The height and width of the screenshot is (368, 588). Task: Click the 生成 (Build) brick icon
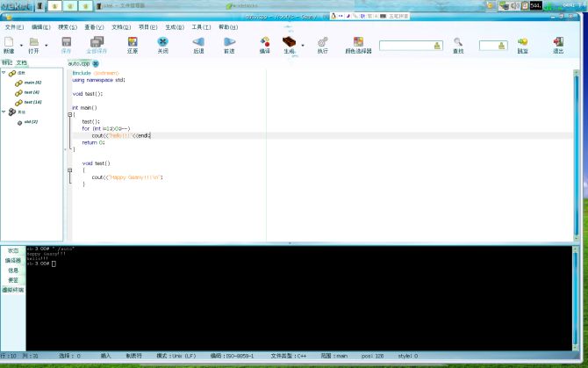(x=289, y=42)
